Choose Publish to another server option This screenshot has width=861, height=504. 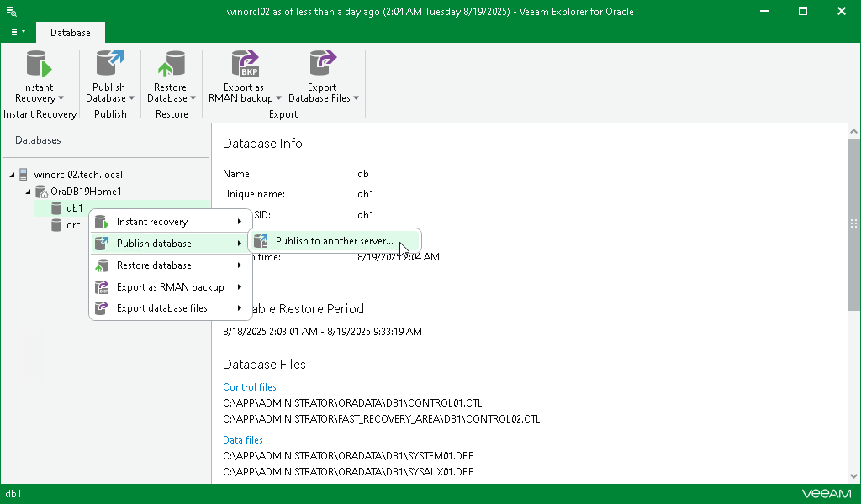pos(334,241)
